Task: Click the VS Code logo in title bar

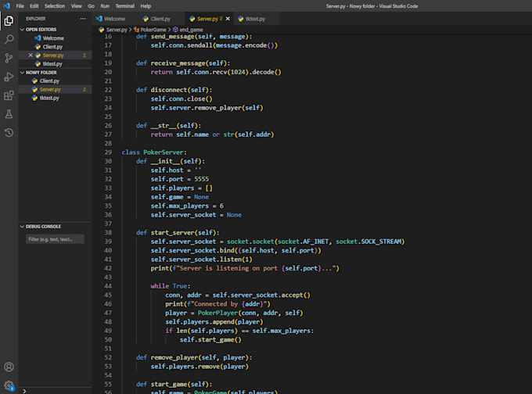Action: pos(6,5)
